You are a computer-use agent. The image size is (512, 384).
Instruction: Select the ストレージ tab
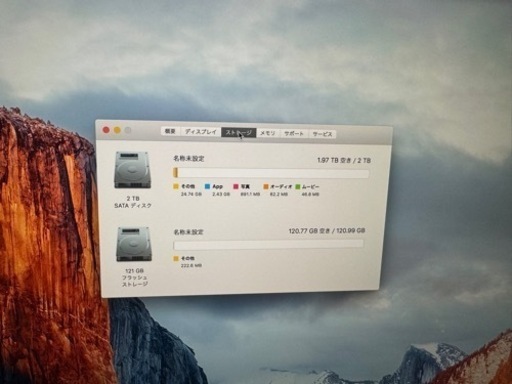[x=239, y=133]
